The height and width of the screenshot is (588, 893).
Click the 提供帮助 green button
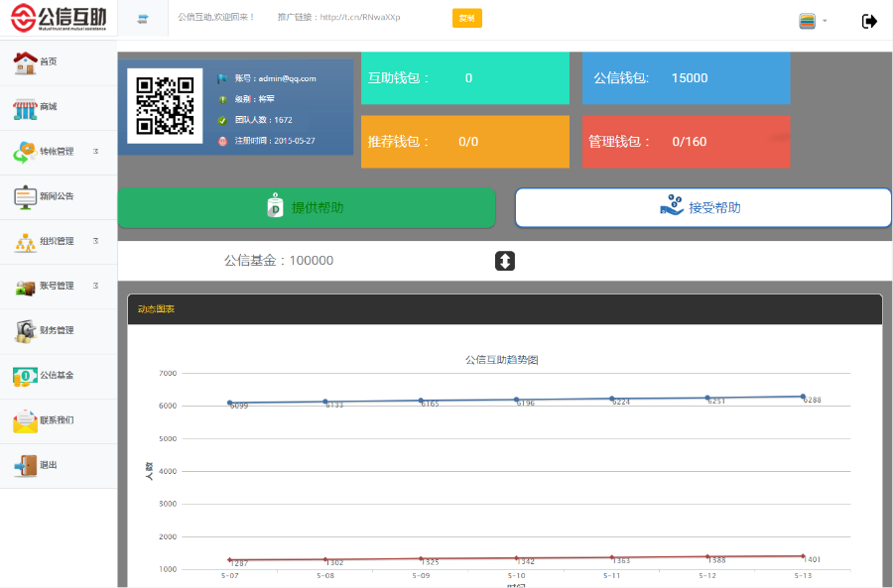click(307, 208)
